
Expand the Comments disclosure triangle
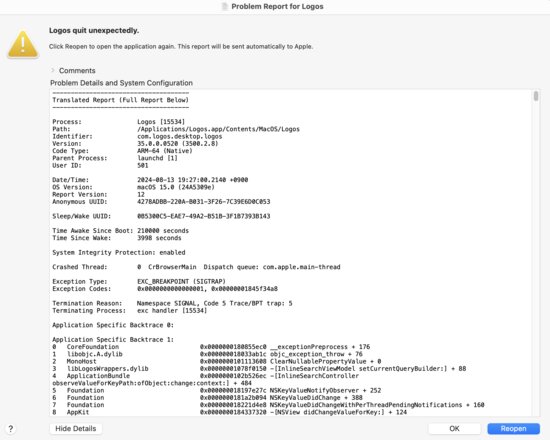(53, 70)
